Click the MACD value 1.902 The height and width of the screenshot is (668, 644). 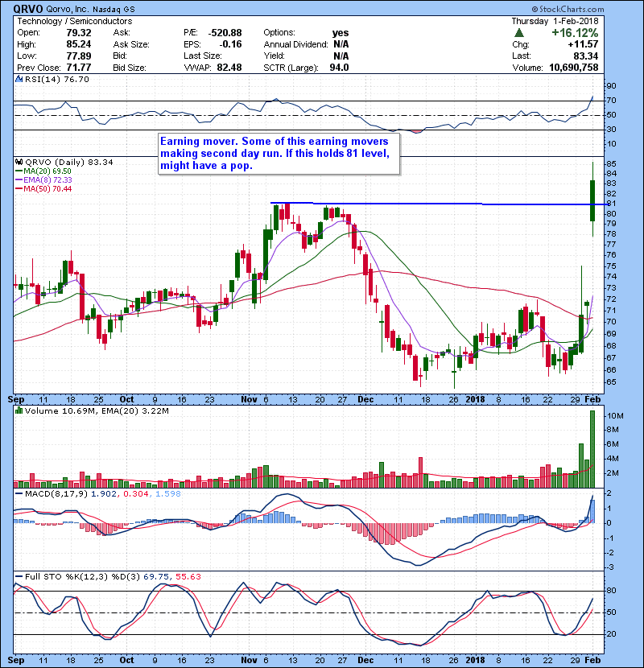pyautogui.click(x=104, y=494)
